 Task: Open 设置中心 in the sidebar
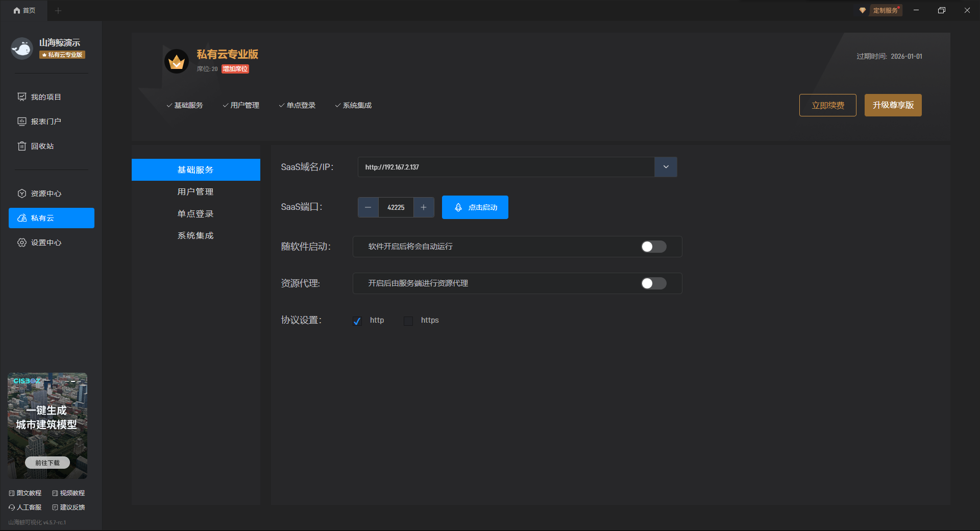(51, 243)
